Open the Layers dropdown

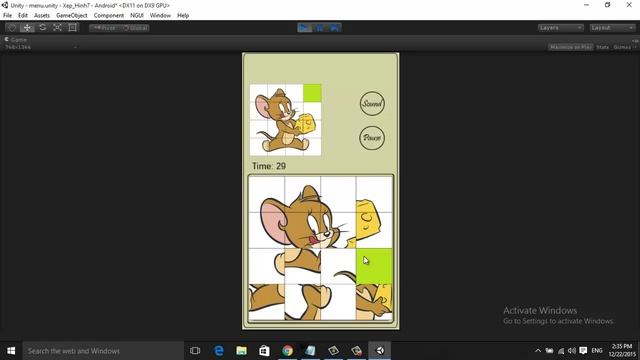pyautogui.click(x=561, y=28)
